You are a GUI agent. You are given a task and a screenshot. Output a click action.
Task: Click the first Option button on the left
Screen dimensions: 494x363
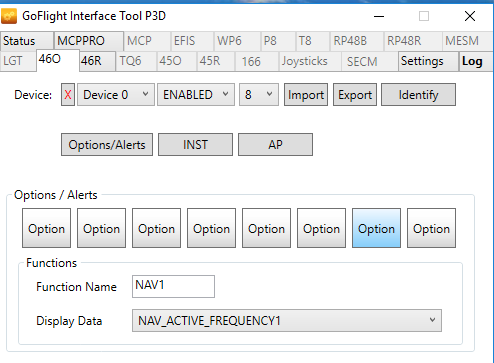pos(46,228)
